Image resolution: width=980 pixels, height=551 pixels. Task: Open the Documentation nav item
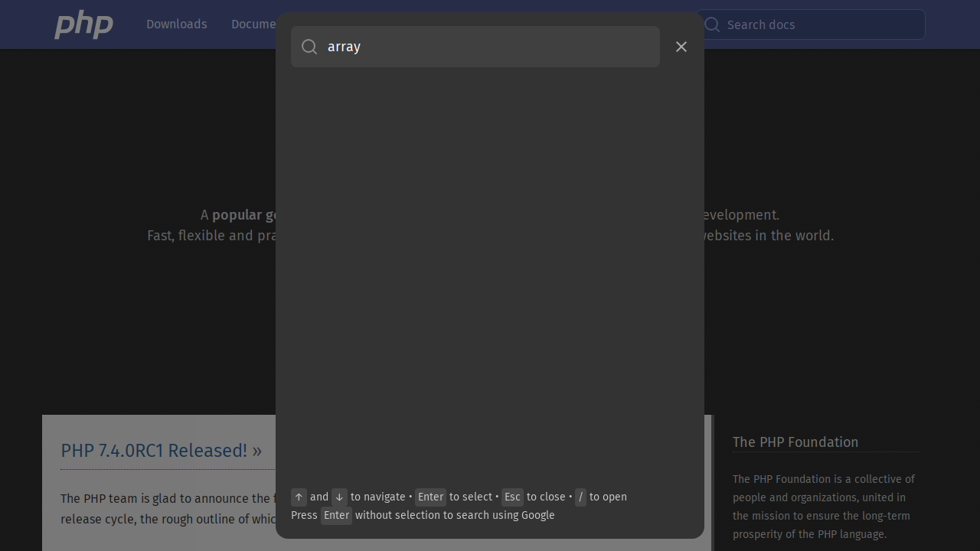pyautogui.click(x=253, y=24)
